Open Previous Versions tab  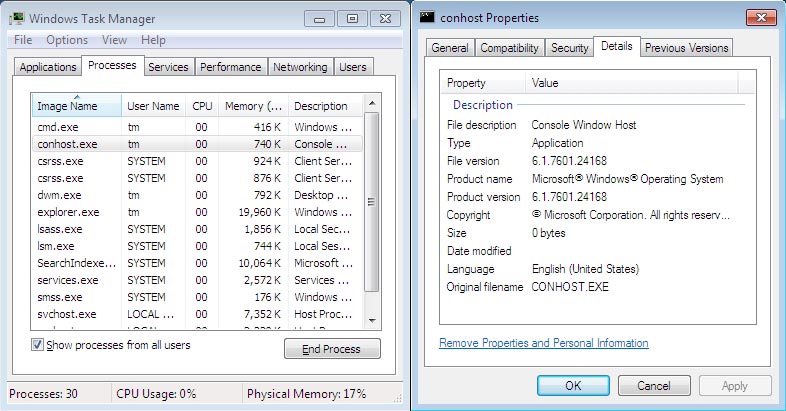(x=686, y=48)
